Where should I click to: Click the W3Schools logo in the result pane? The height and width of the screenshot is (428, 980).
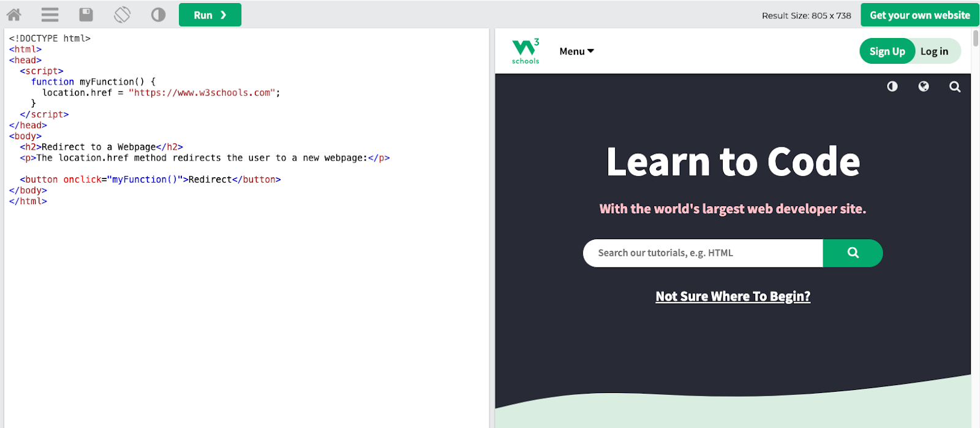coord(526,51)
